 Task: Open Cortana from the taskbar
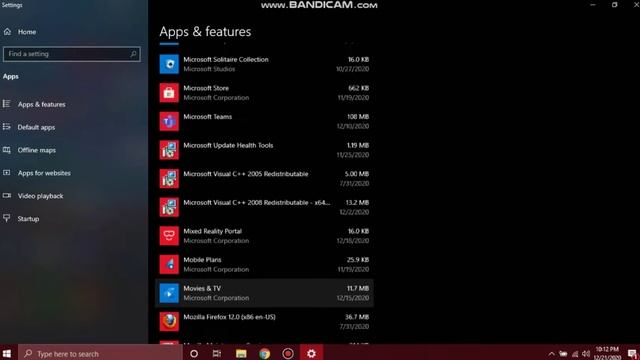[x=194, y=353]
